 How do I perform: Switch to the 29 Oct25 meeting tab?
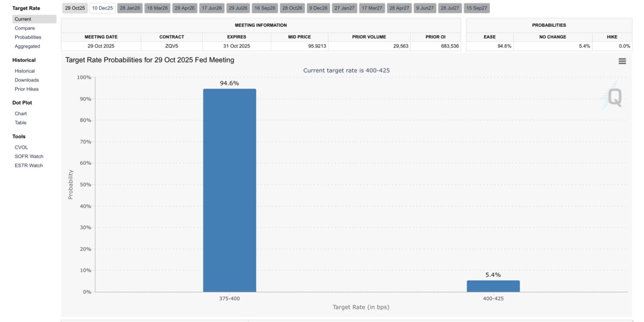pos(75,8)
